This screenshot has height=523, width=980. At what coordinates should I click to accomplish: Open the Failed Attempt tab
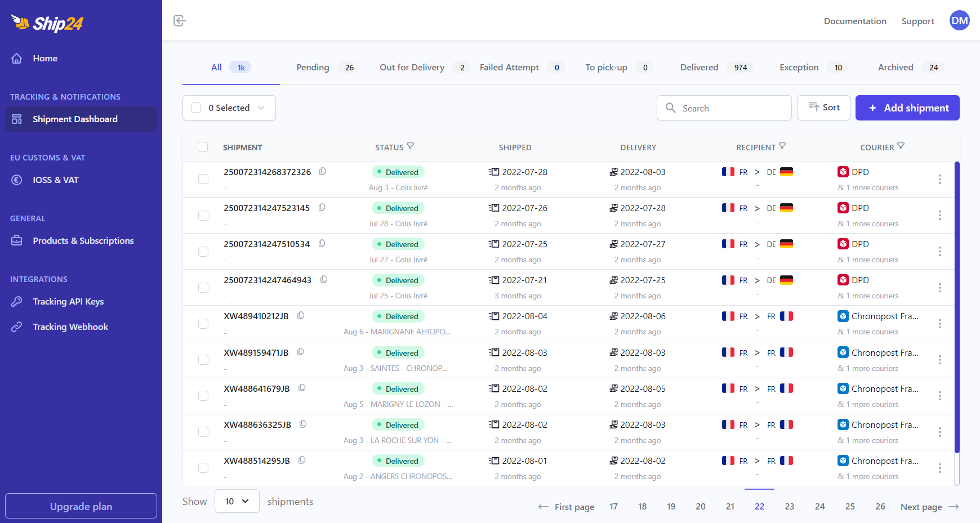click(x=509, y=67)
